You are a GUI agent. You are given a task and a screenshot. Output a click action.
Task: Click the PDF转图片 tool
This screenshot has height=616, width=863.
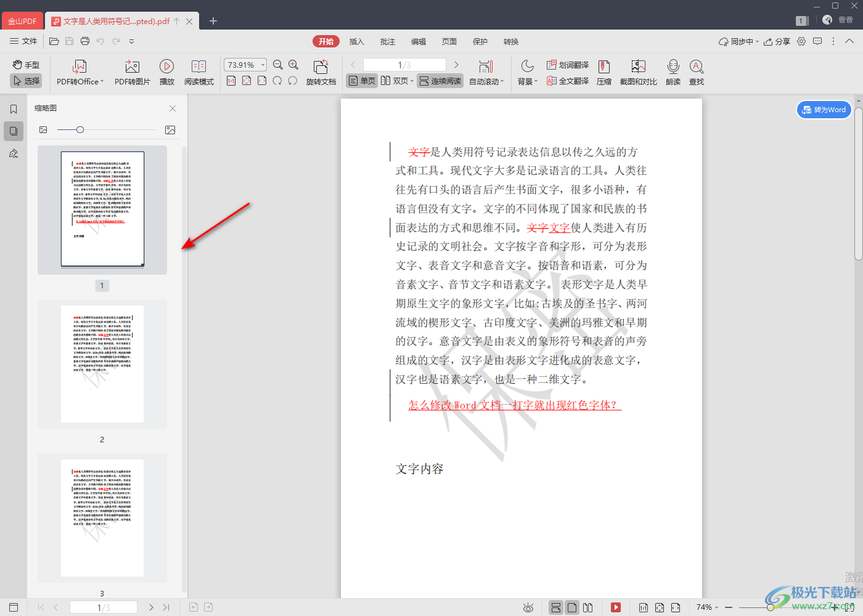pyautogui.click(x=133, y=73)
